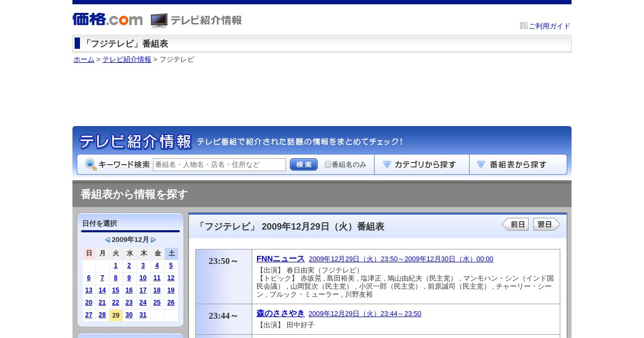Screen dimensions: 644x338
Task: Go to 前日 schedule
Action: pos(515,224)
